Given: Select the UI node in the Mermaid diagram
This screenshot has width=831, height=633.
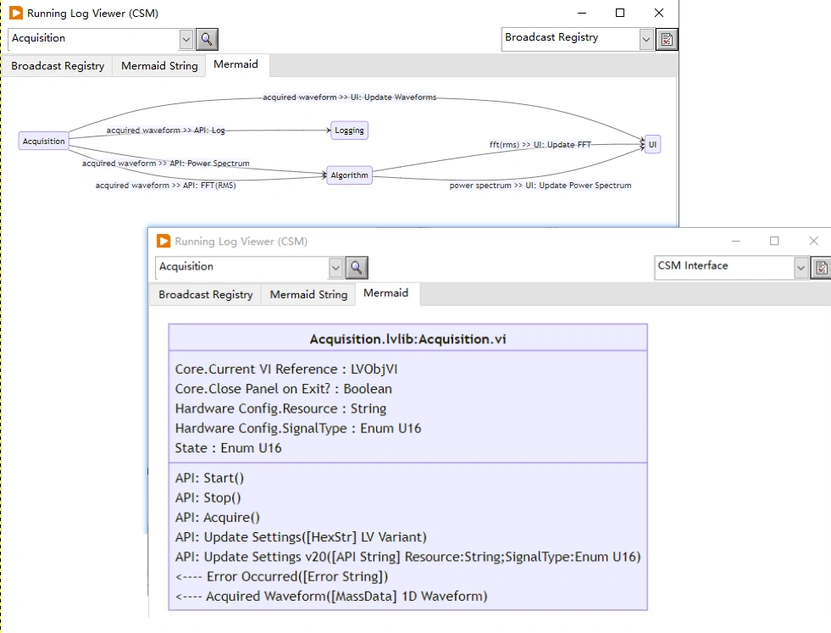Looking at the screenshot, I should coord(651,144).
